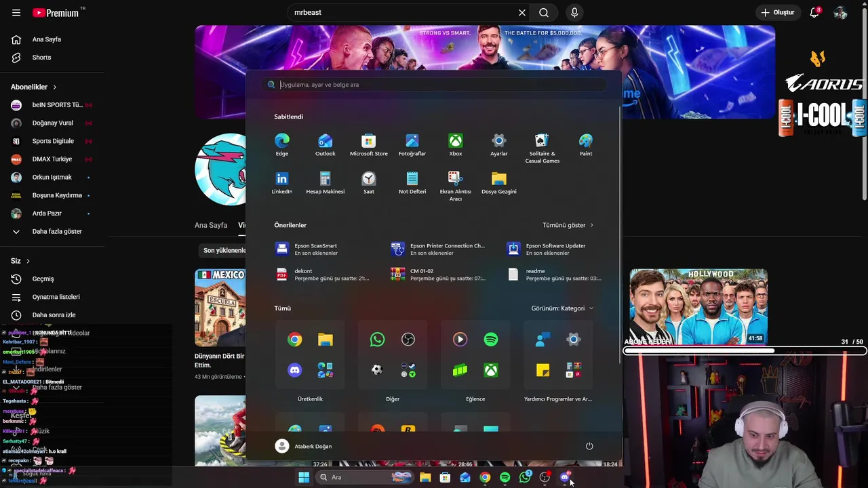This screenshot has width=868, height=488.
Task: Launch Xbox from pinned apps
Action: coord(456,145)
